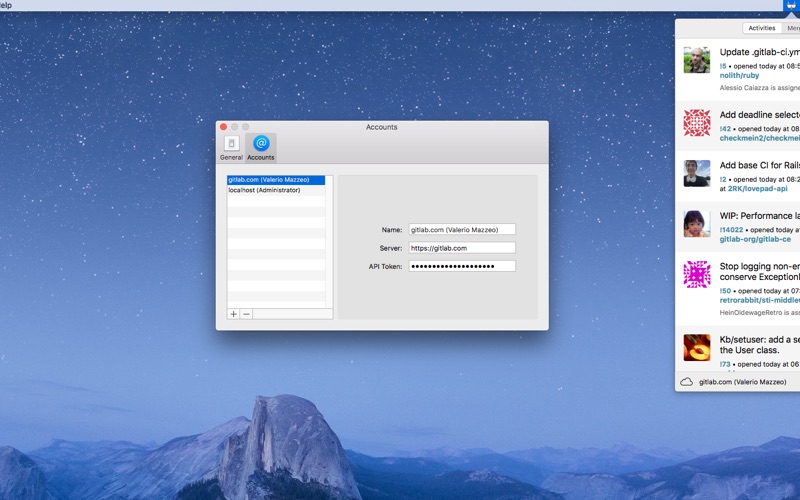The width and height of the screenshot is (800, 500).
Task: Open the gitlab-org/gitlab-ce project link
Action: [755, 239]
